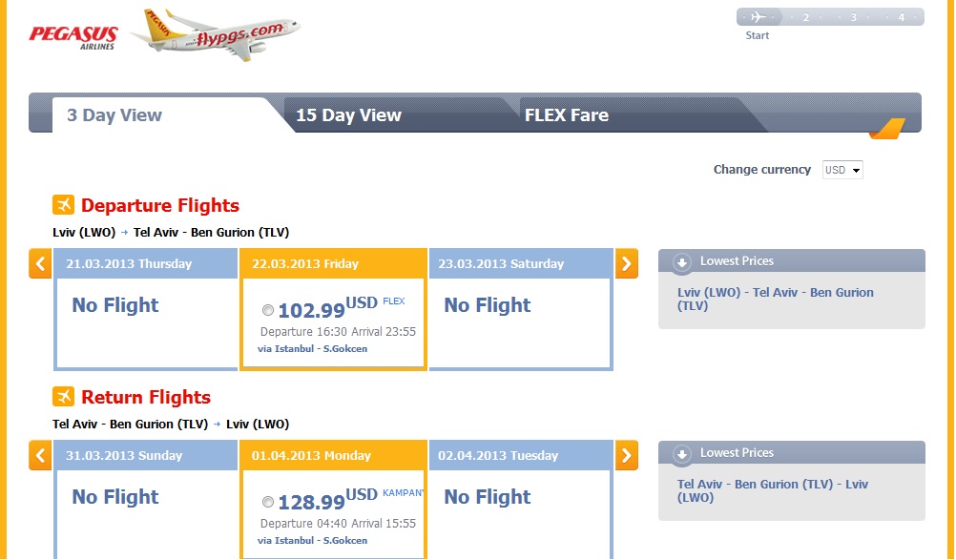Show next departure dates with right arrow
This screenshot has width=956, height=560.
(x=626, y=264)
